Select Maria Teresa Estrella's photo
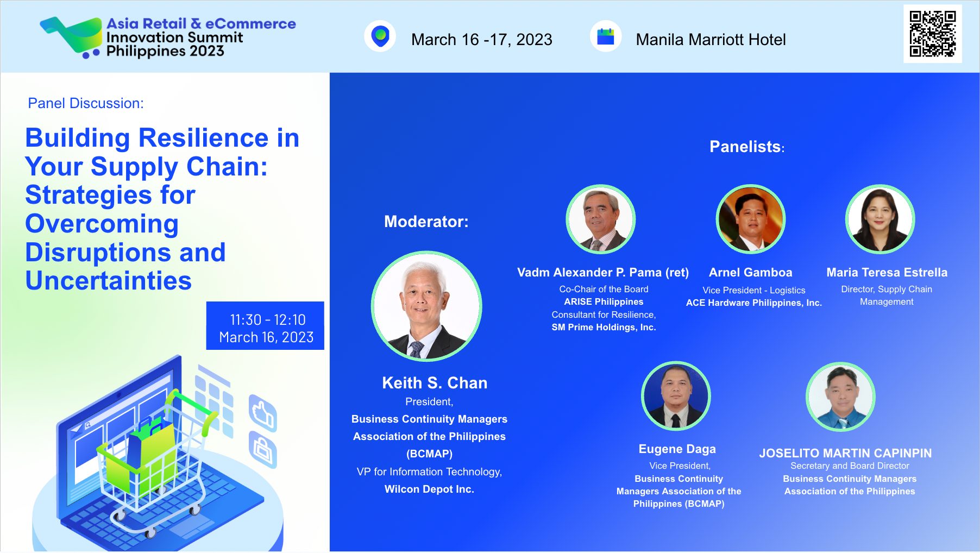Viewport: 980px width, 553px height. click(880, 219)
